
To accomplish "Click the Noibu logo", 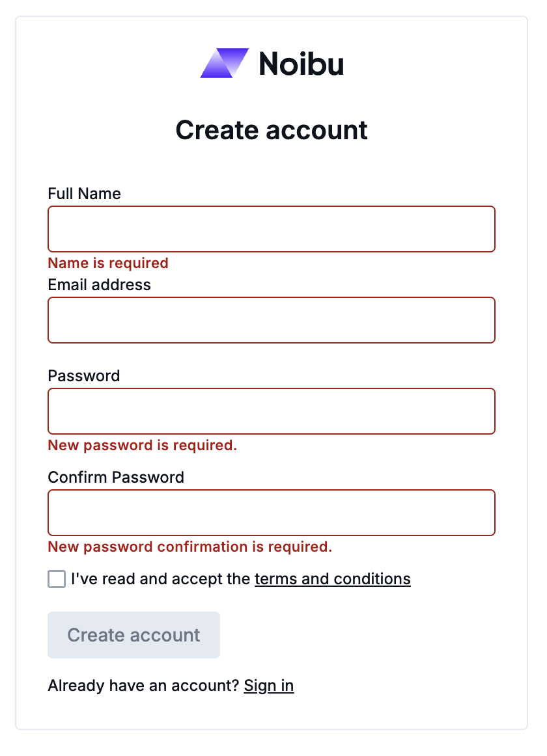I will click(x=272, y=63).
